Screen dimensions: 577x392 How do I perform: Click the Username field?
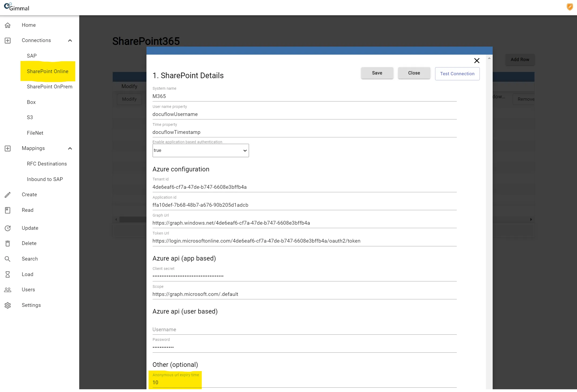(304, 330)
